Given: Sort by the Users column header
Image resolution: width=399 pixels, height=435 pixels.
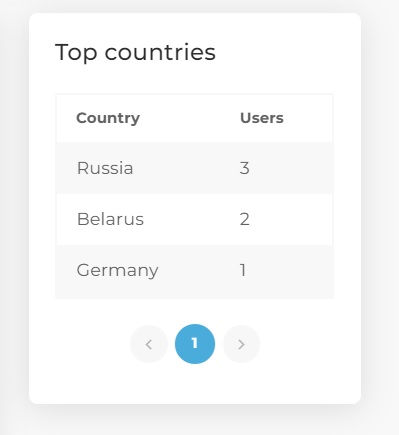Looking at the screenshot, I should 262,118.
